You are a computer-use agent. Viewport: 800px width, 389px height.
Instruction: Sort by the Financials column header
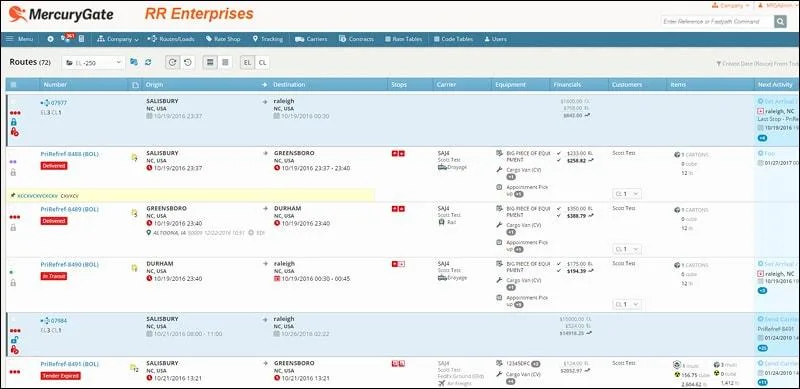click(567, 85)
